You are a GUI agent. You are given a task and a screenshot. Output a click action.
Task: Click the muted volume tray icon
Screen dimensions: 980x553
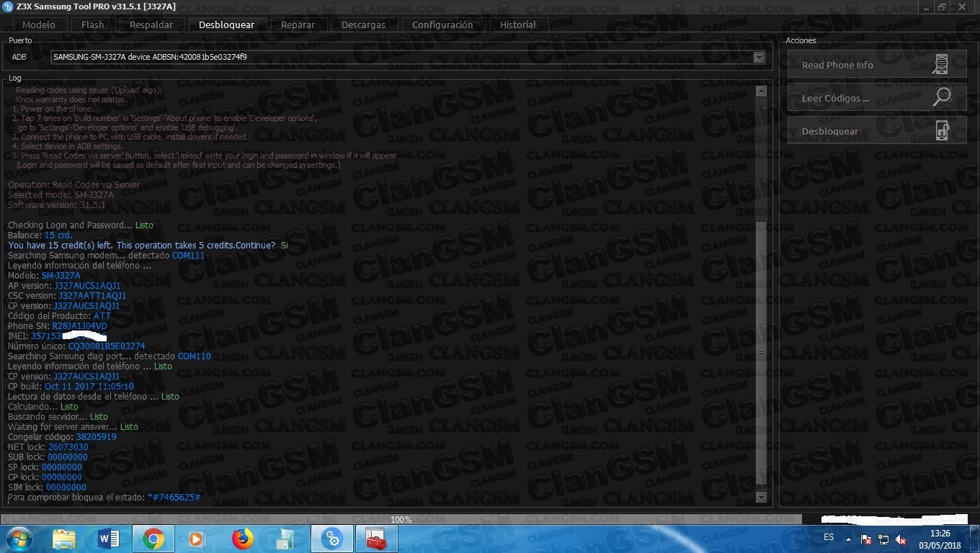click(x=901, y=539)
